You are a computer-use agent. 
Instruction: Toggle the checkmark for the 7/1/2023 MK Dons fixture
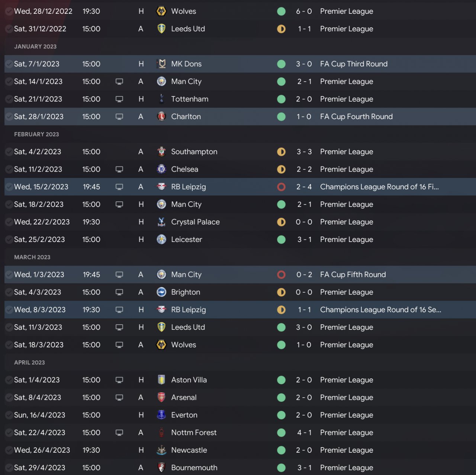(x=9, y=64)
